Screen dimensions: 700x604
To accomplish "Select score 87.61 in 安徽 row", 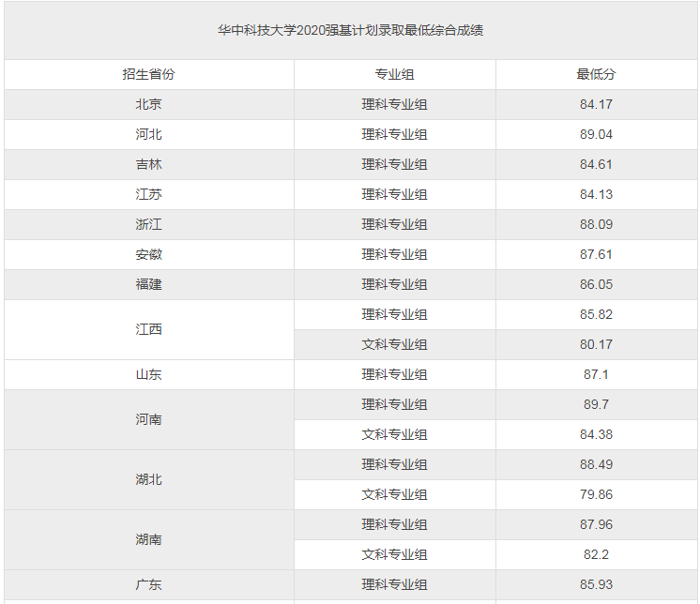I will tap(596, 254).
